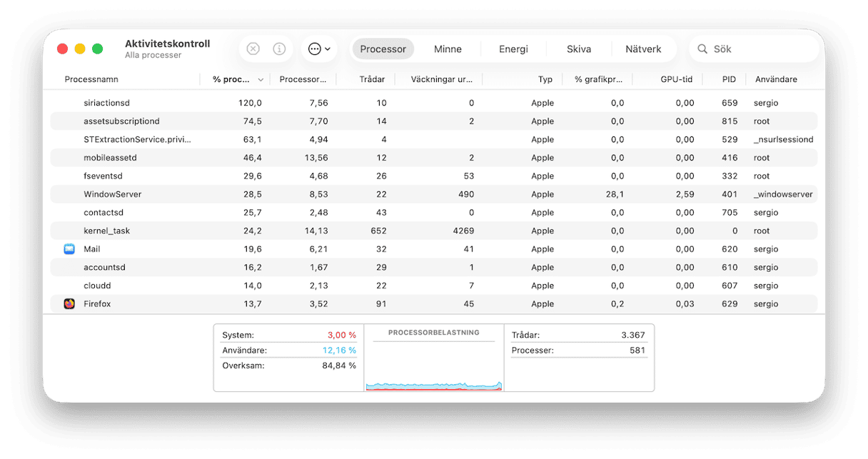The width and height of the screenshot is (868, 459).
Task: Select the Processor tab
Action: coord(383,49)
